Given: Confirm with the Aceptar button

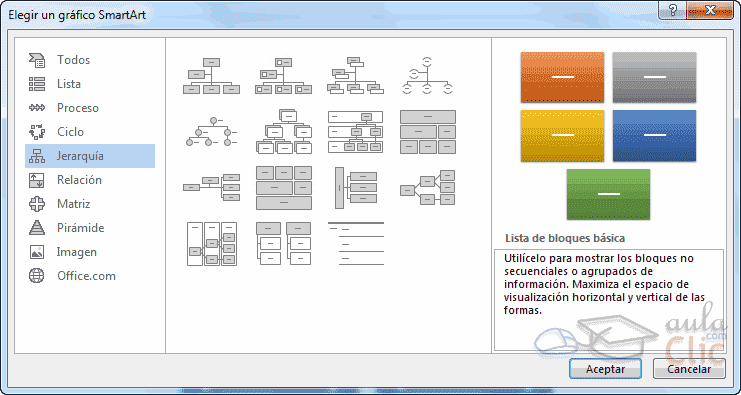Looking at the screenshot, I should point(605,369).
